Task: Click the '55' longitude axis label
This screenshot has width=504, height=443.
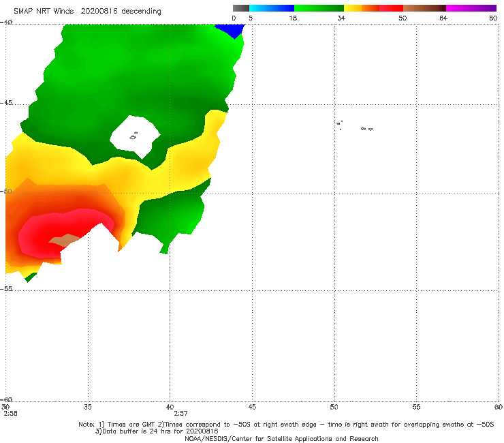Action: (x=416, y=407)
